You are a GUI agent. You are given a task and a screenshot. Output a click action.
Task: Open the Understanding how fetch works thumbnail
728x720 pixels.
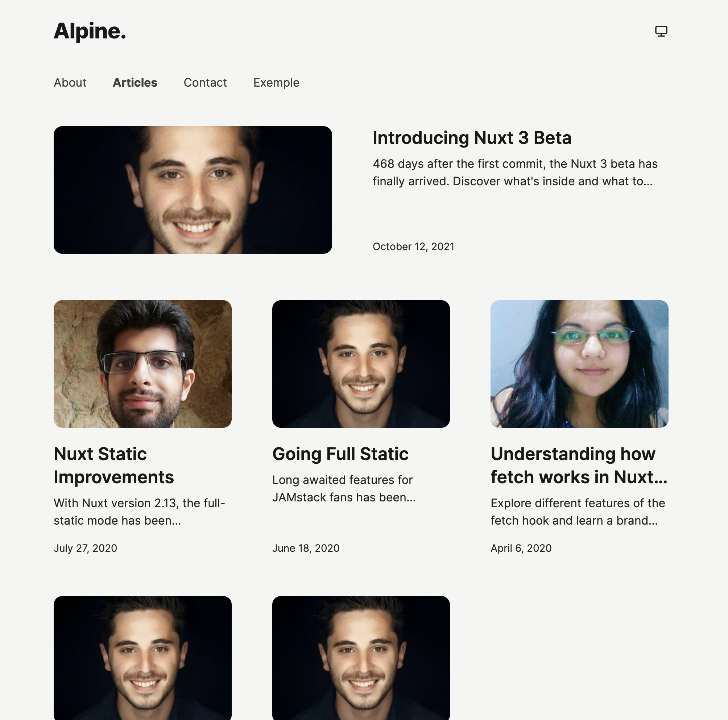point(579,364)
